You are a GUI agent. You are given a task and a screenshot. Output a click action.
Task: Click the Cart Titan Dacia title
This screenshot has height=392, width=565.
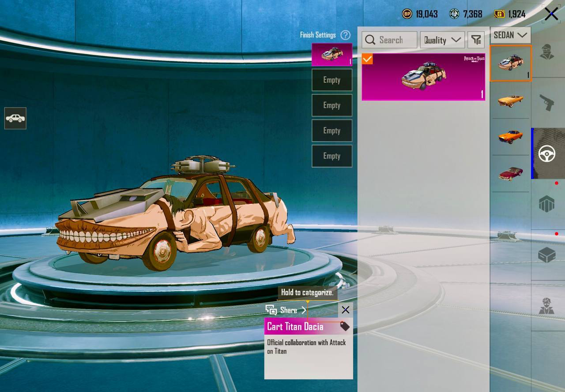[295, 327]
